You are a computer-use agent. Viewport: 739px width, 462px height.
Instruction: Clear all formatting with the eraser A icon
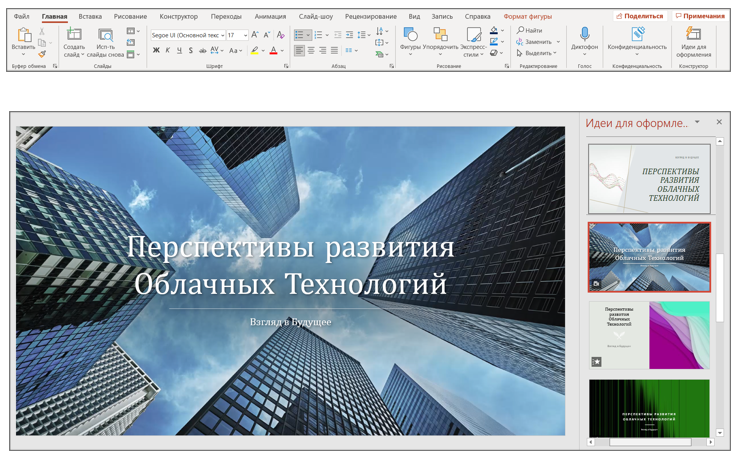point(281,35)
